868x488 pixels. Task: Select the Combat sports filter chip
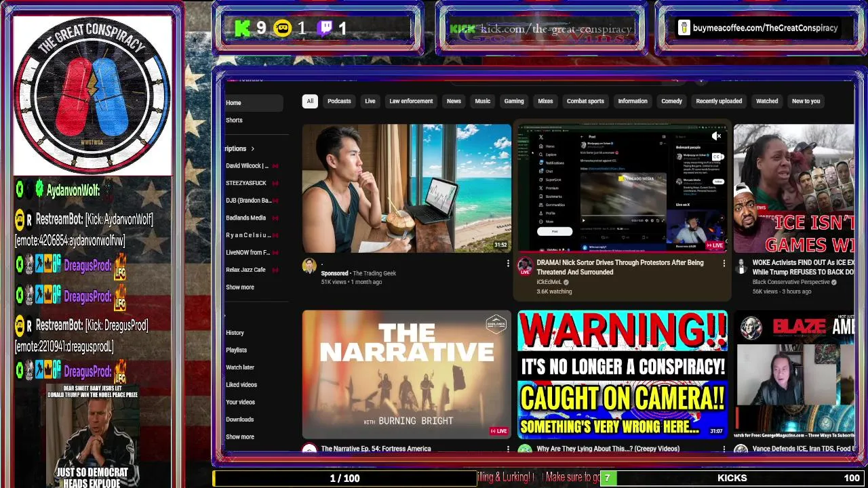tap(585, 101)
